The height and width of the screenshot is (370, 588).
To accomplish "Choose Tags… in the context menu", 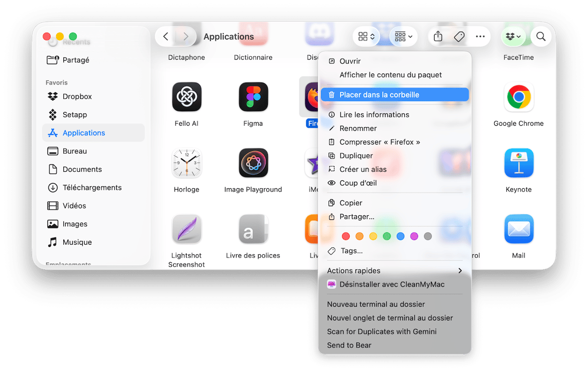I will (395, 251).
